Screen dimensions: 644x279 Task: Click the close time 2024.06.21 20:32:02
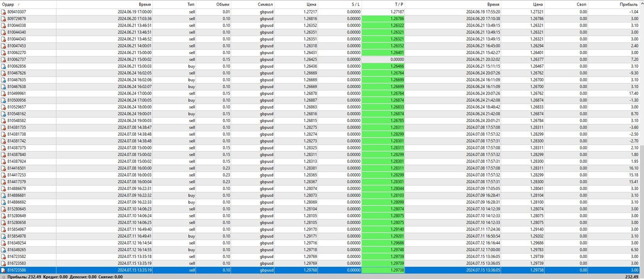click(x=483, y=59)
